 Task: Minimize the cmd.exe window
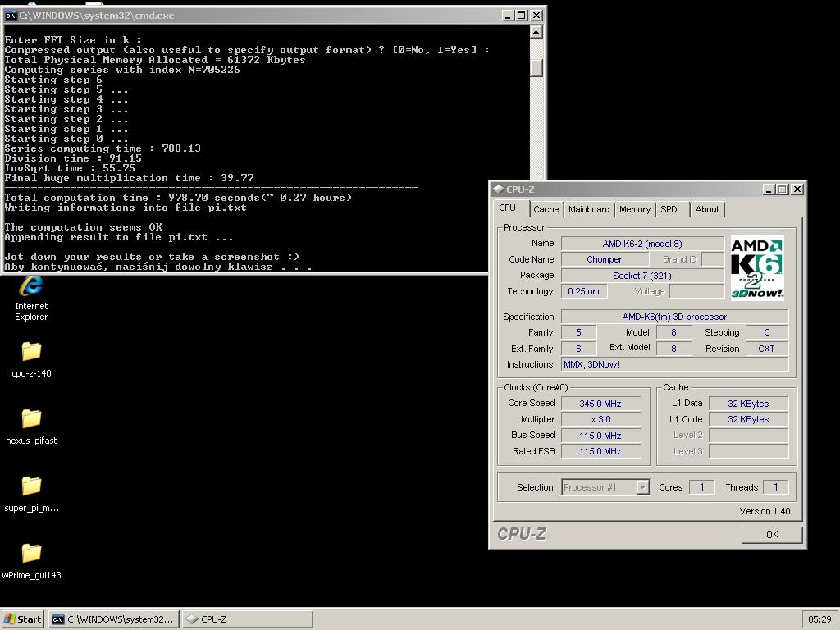[508, 16]
